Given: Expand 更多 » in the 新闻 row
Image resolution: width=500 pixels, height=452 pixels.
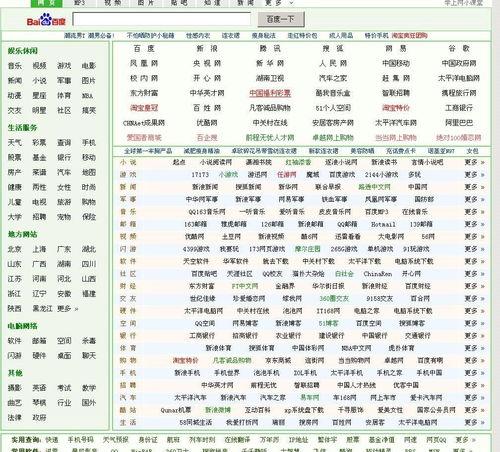Looking at the screenshot, I should click(475, 187).
